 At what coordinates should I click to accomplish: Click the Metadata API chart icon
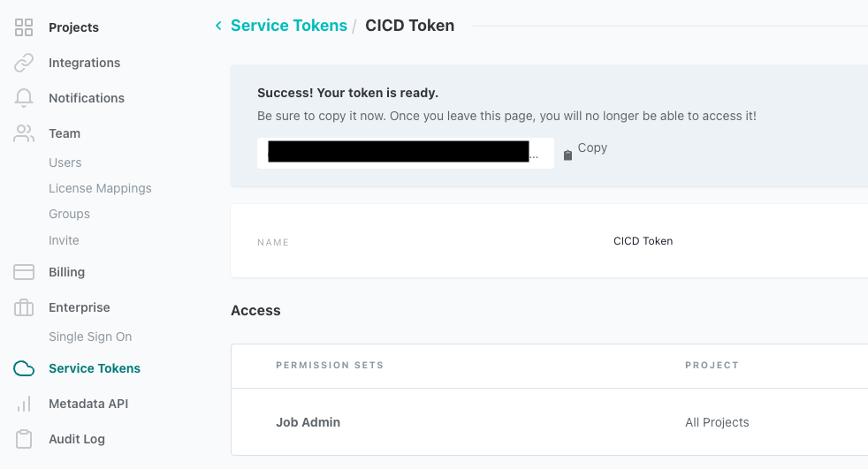pyautogui.click(x=24, y=404)
